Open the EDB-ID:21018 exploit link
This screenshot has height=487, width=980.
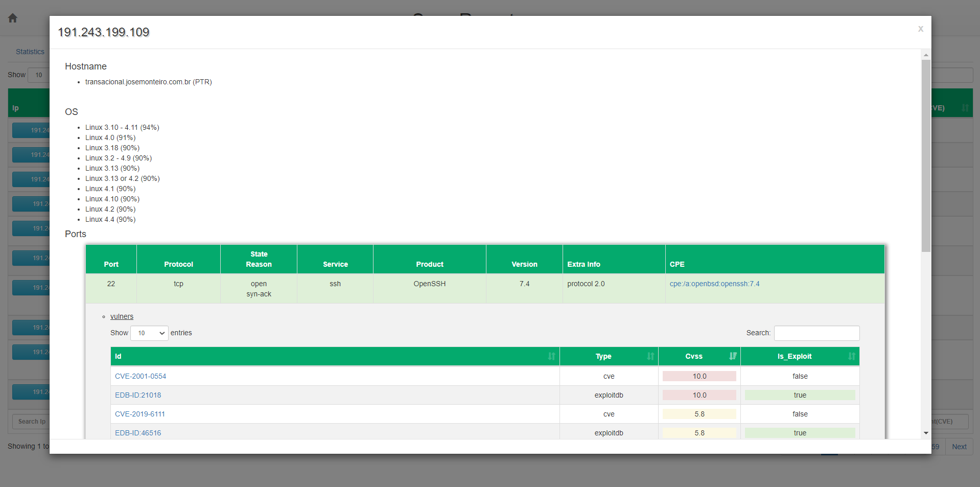pos(138,395)
